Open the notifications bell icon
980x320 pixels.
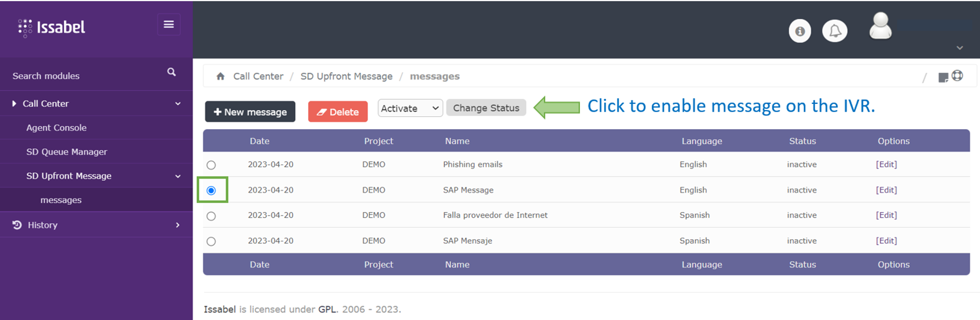835,31
